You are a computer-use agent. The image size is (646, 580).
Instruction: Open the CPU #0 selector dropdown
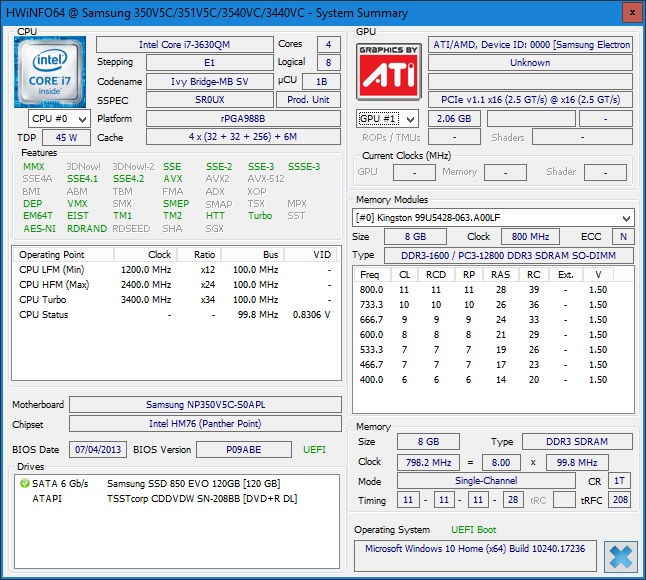tap(60, 118)
